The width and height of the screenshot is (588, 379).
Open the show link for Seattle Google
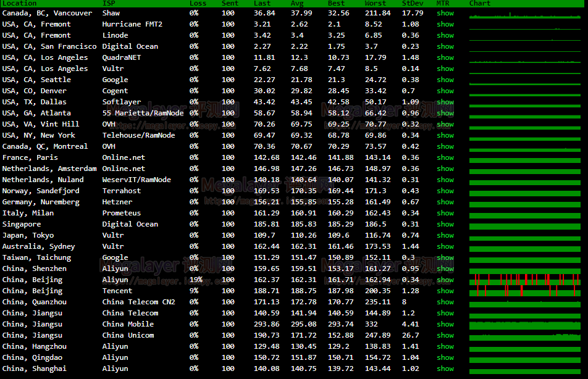pyautogui.click(x=445, y=80)
